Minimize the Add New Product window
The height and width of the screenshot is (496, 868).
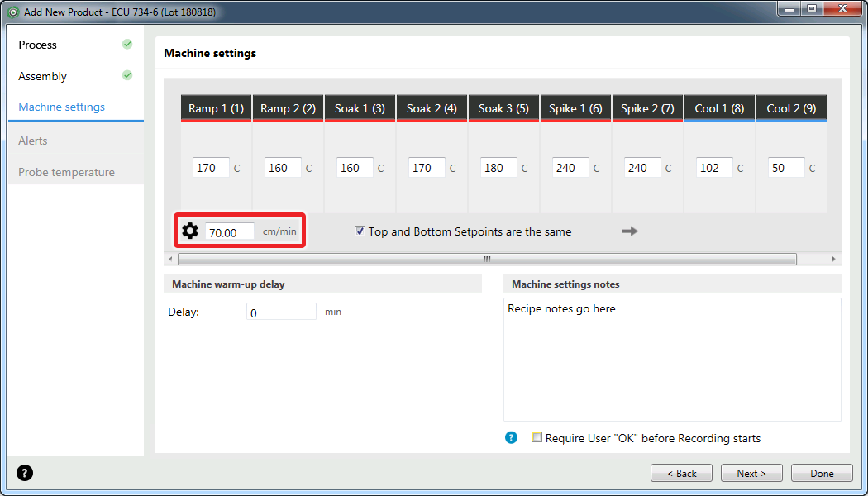(789, 9)
